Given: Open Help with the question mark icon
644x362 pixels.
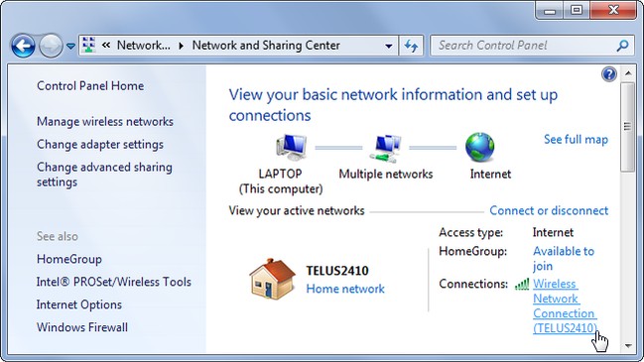Looking at the screenshot, I should pos(609,74).
